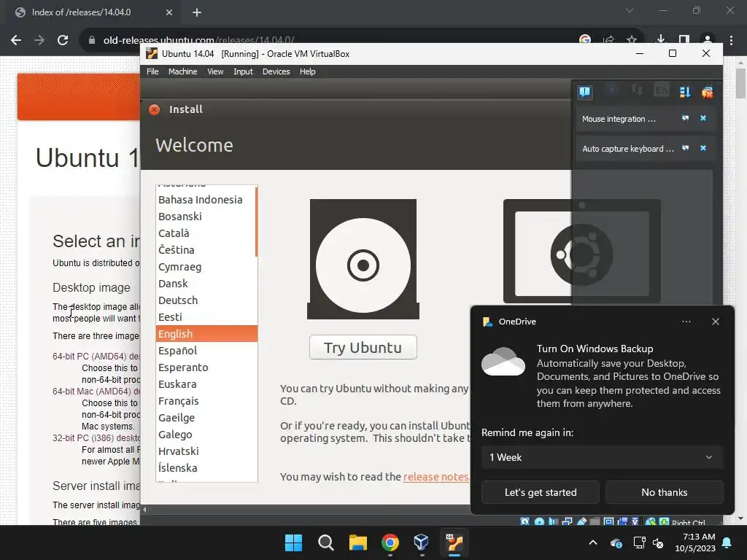Open help for Auto capture keyboard notification
The image size is (747, 560).
tap(685, 148)
